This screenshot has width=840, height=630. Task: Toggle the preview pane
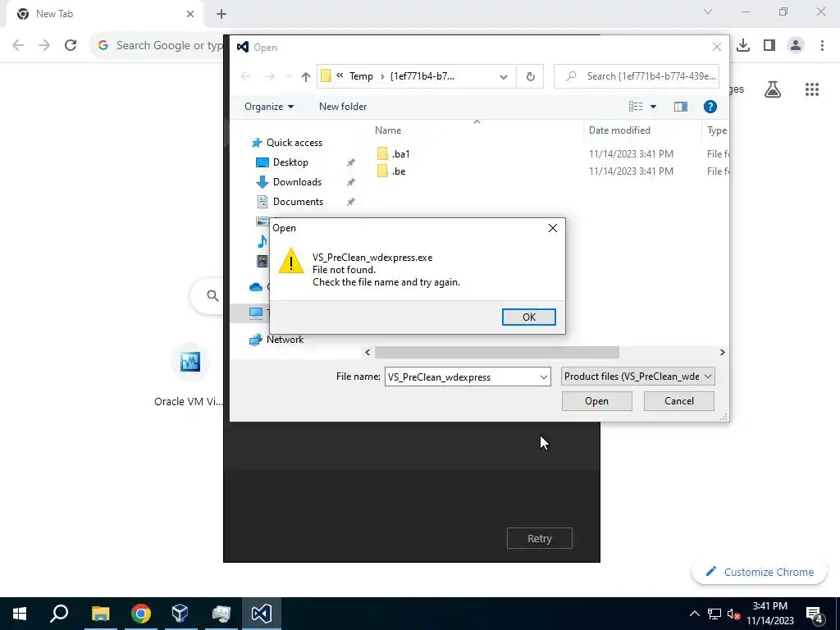coord(680,107)
